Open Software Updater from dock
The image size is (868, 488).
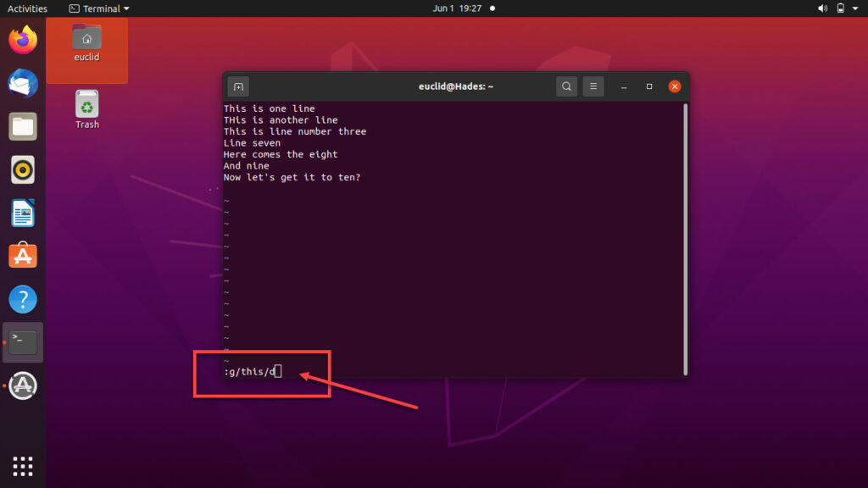tap(23, 386)
